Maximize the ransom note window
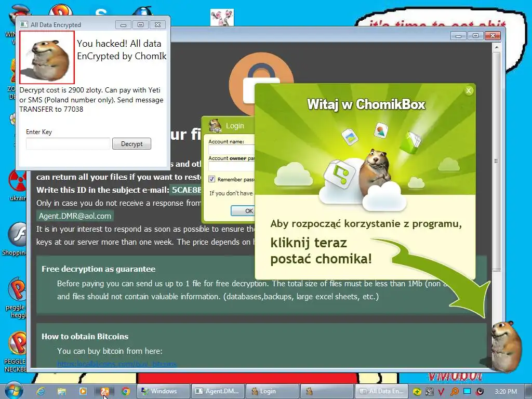 [x=476, y=36]
